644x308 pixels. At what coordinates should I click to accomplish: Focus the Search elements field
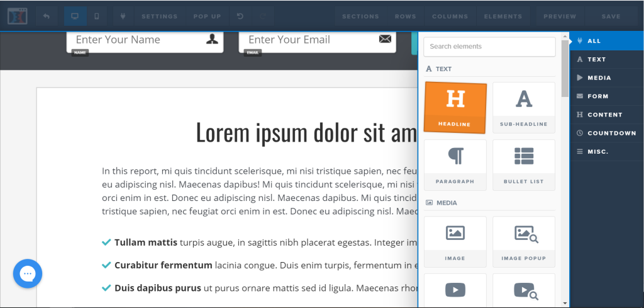tap(489, 47)
